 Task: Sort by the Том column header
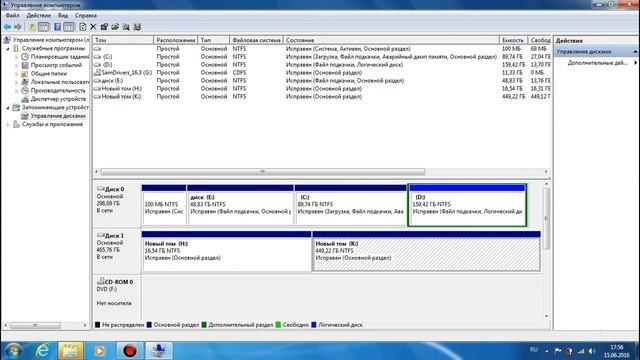pos(123,40)
